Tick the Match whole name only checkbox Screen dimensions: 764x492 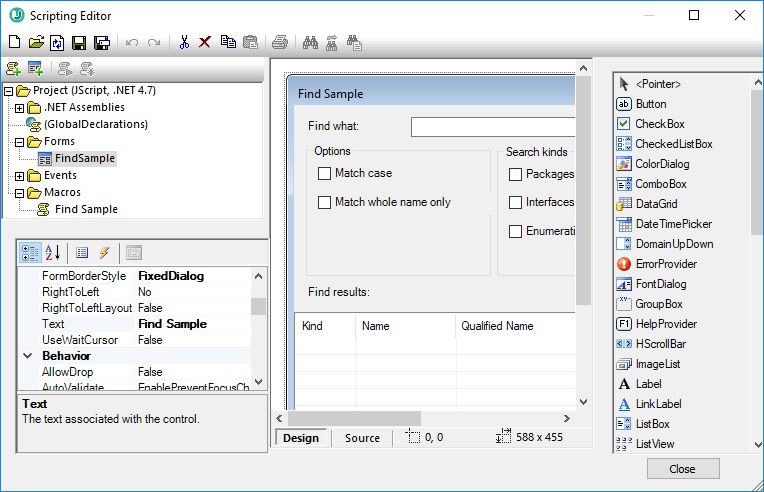tap(324, 202)
